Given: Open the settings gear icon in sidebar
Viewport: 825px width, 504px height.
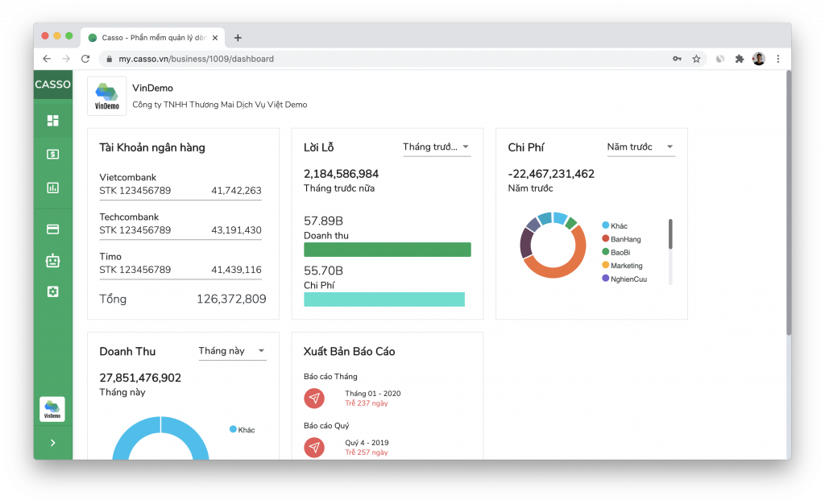Looking at the screenshot, I should coord(52,291).
